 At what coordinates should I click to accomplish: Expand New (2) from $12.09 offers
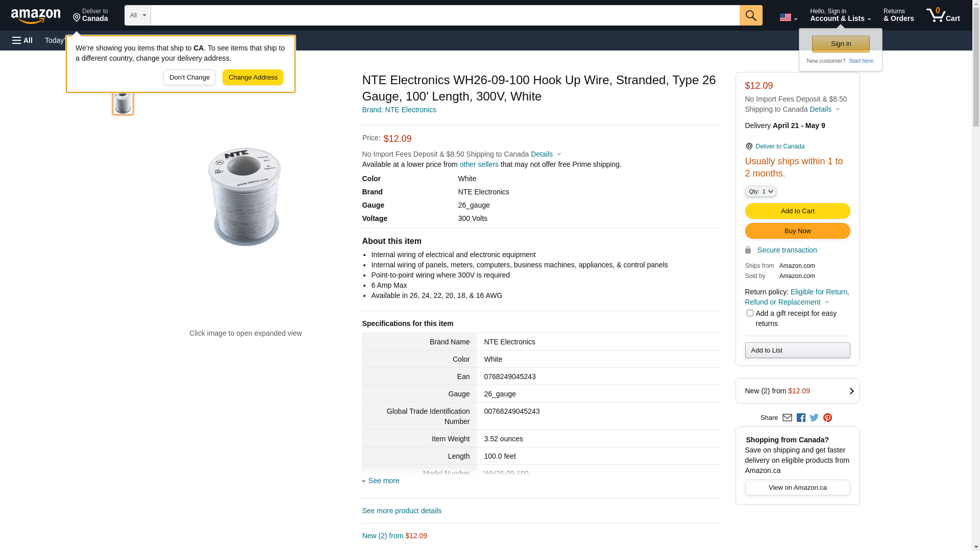pos(797,391)
